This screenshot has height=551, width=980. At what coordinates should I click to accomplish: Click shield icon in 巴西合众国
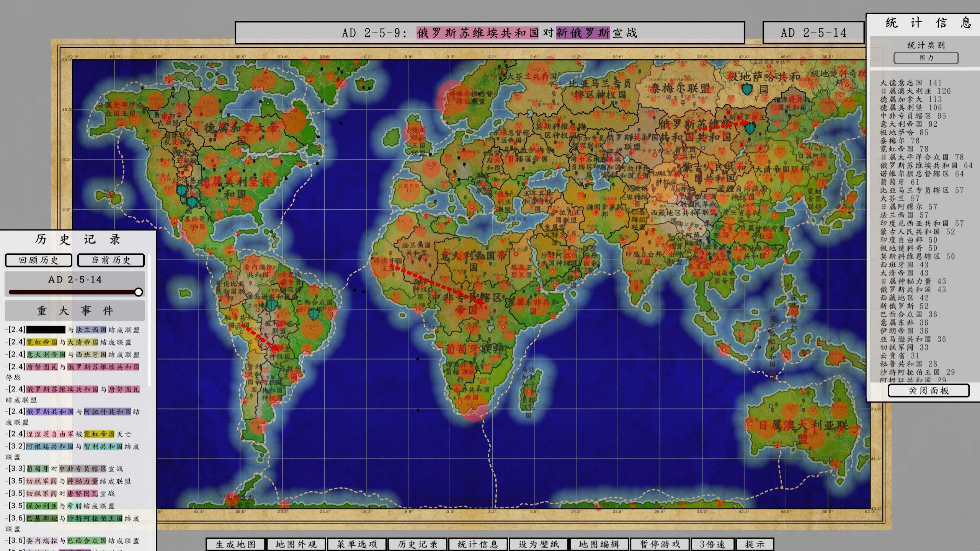314,314
